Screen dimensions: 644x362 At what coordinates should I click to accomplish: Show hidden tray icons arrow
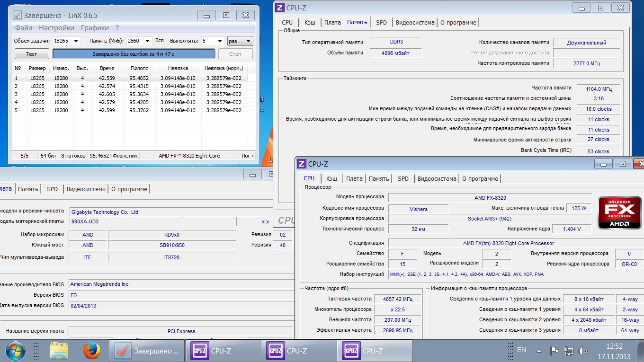pos(539,351)
